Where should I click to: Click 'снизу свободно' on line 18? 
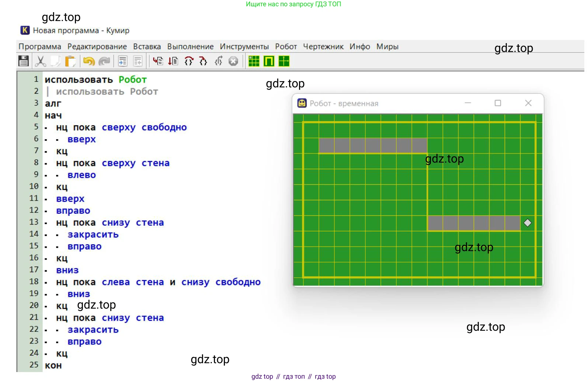tap(221, 282)
